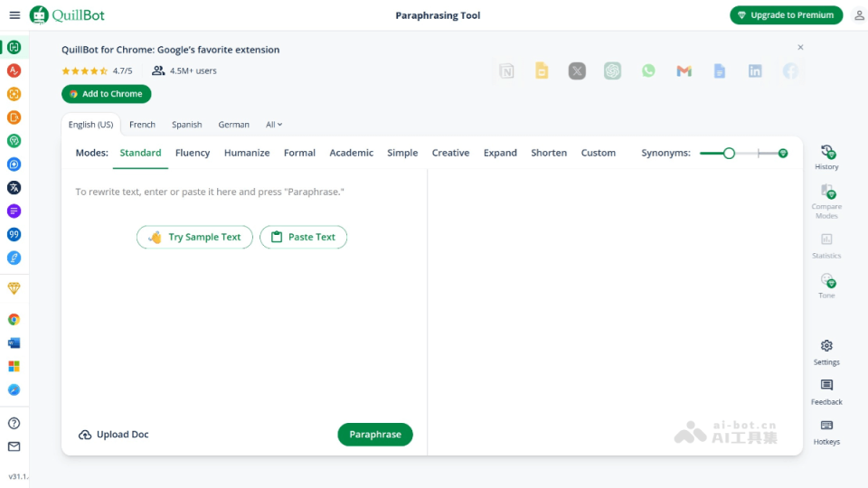Open the History panel
The height and width of the screenshot is (488, 868).
pyautogui.click(x=826, y=156)
